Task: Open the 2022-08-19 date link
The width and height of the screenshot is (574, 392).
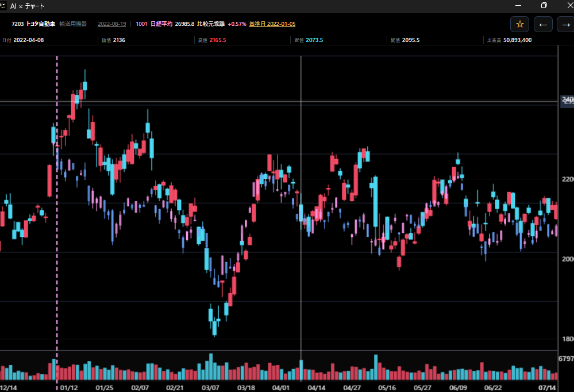Action: click(111, 24)
